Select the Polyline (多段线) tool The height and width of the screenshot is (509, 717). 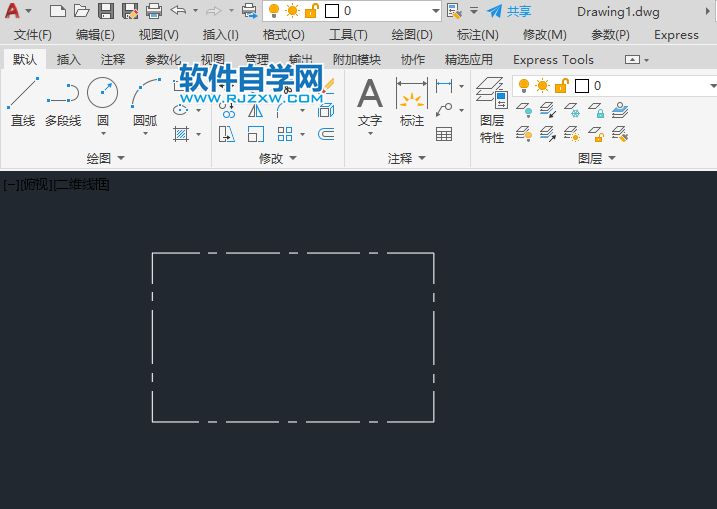[x=62, y=102]
